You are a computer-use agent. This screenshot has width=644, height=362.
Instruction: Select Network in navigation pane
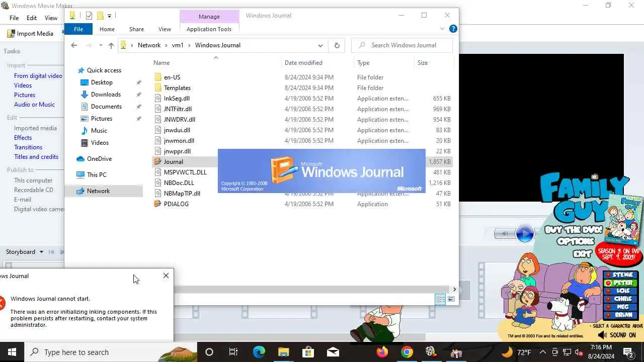[98, 191]
